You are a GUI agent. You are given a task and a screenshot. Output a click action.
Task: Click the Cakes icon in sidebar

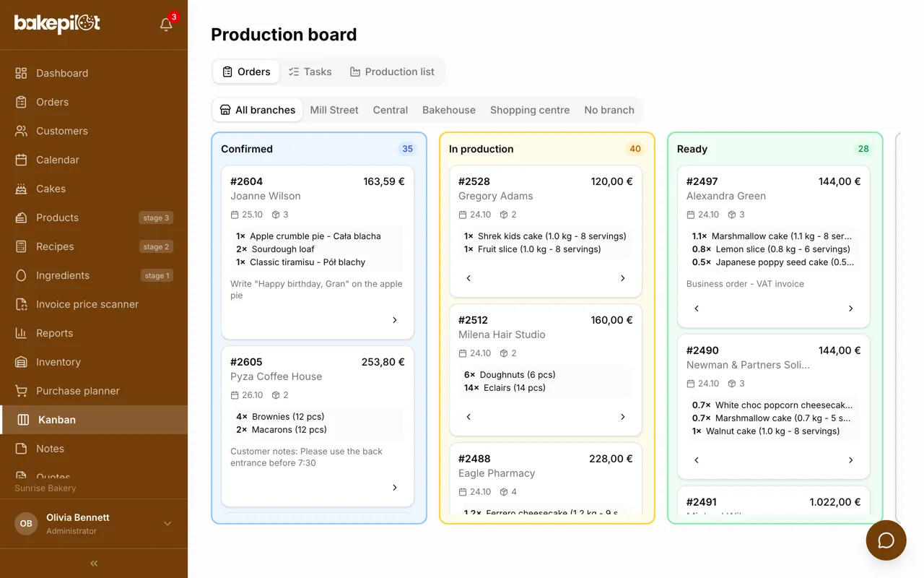click(x=22, y=189)
